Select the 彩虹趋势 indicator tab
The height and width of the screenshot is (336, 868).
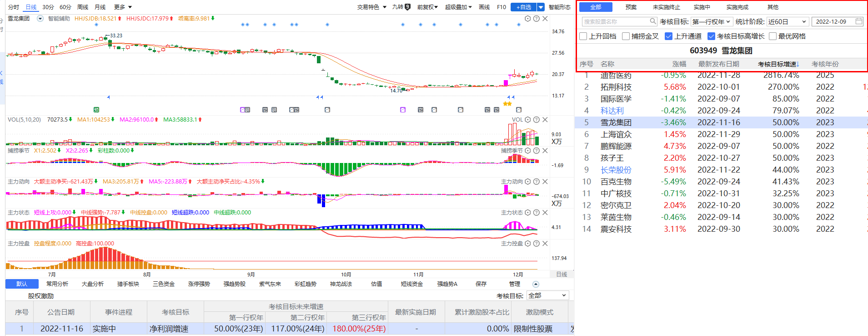[x=306, y=284]
